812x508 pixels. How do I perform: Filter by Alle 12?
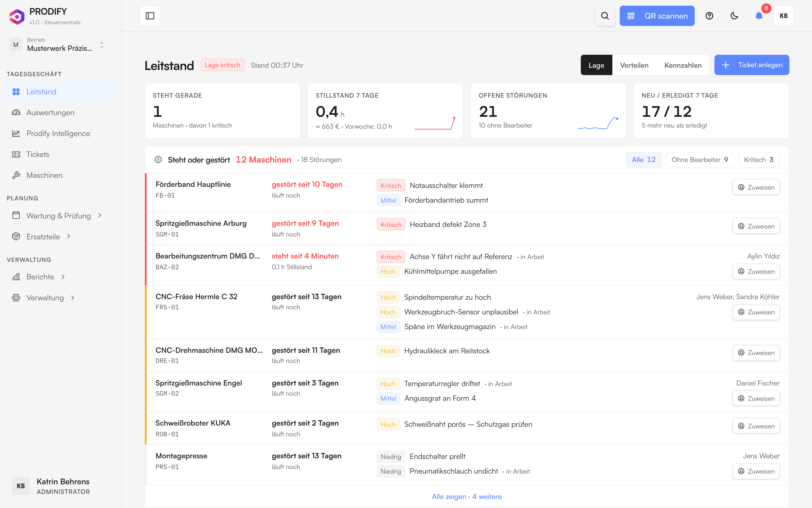[644, 159]
